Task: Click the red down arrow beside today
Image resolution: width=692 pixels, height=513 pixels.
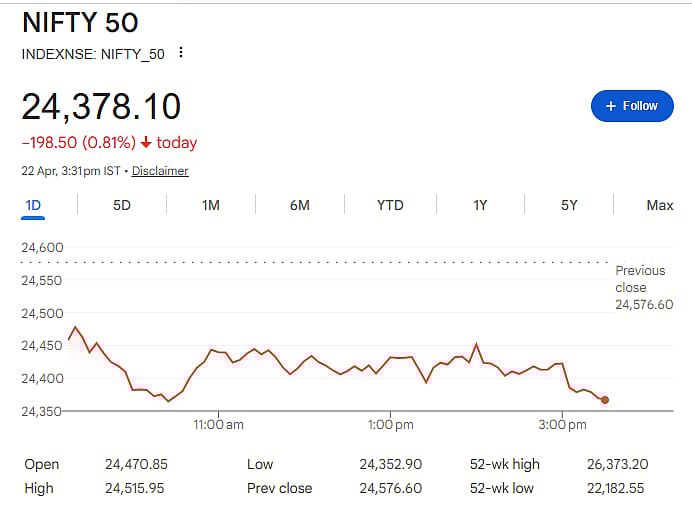Action: tap(146, 143)
